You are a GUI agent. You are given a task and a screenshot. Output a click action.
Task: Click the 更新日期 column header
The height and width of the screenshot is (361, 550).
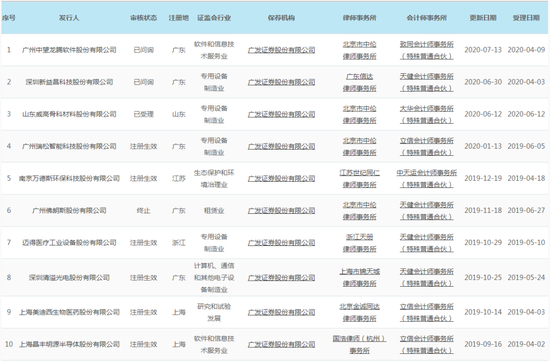(x=483, y=18)
